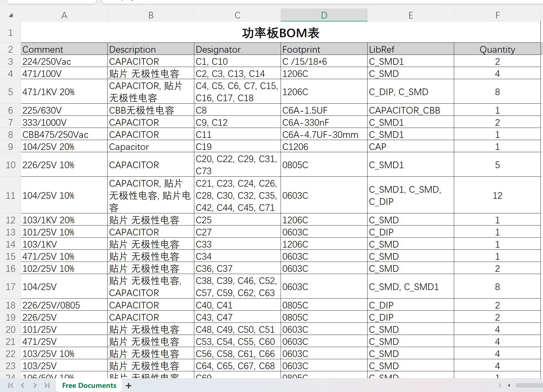543x392 pixels.
Task: Select column F header
Action: point(497,15)
